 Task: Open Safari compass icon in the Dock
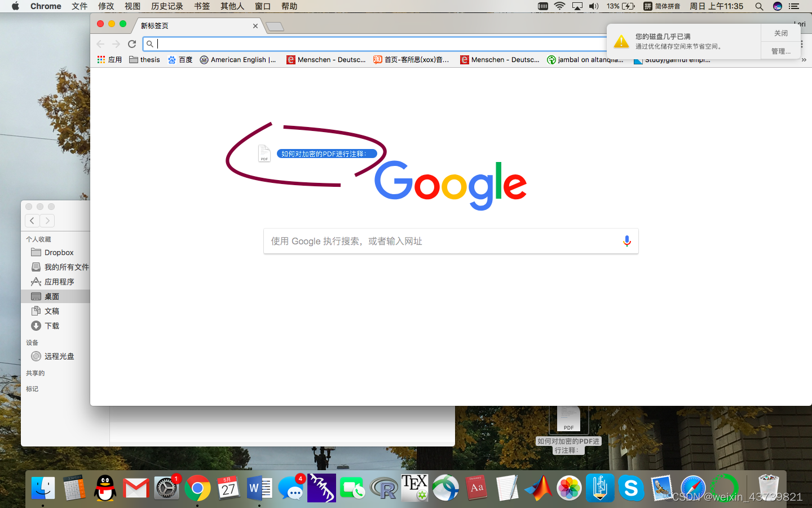(x=693, y=488)
